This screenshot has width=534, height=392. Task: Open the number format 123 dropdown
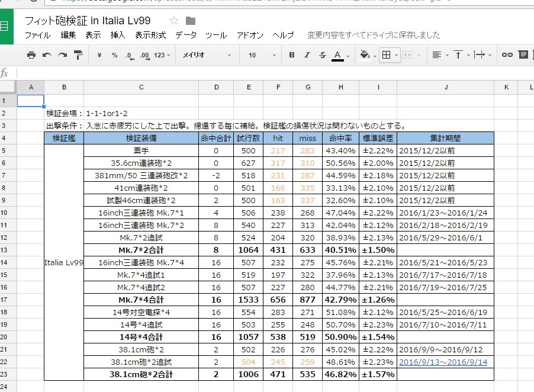point(162,55)
